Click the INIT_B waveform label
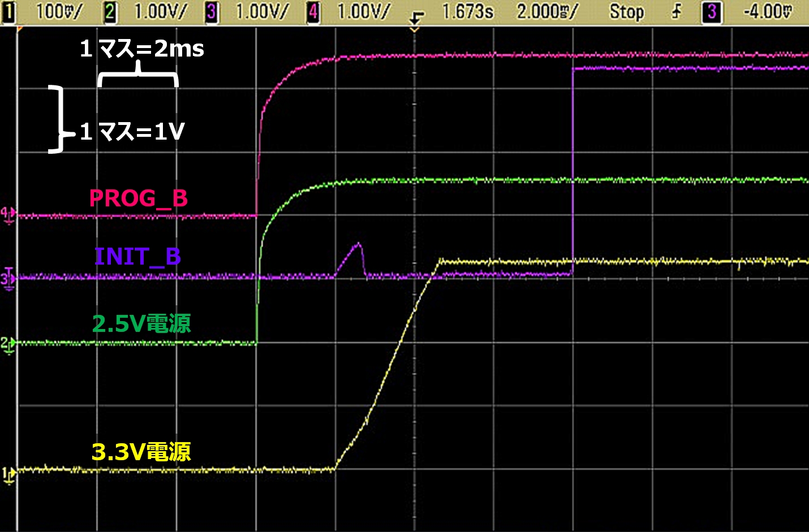Viewport: 809px width, 532px height. tap(138, 257)
